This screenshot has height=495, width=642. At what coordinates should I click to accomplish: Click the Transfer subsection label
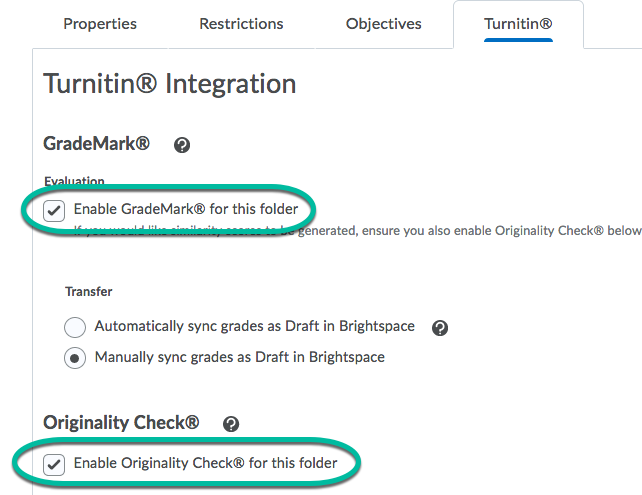click(x=88, y=292)
